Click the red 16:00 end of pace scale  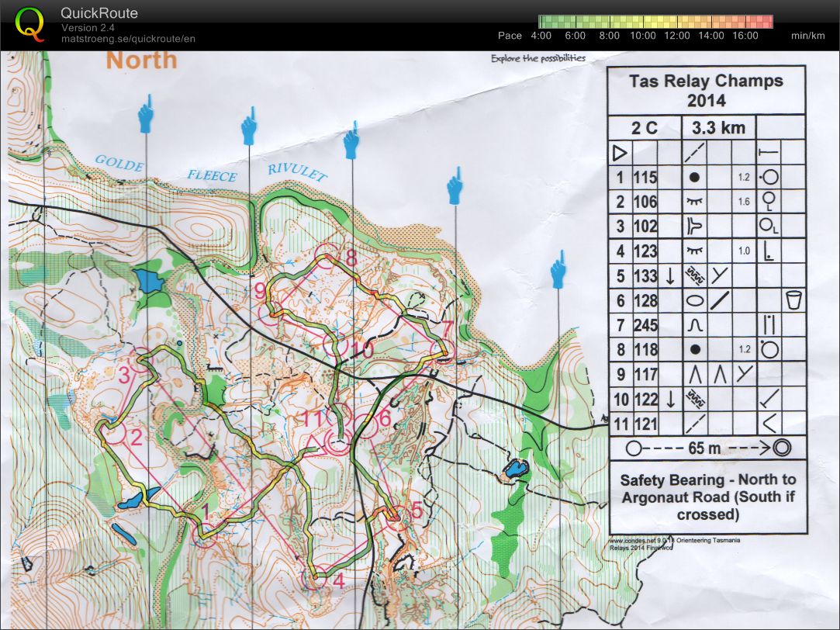coord(766,22)
